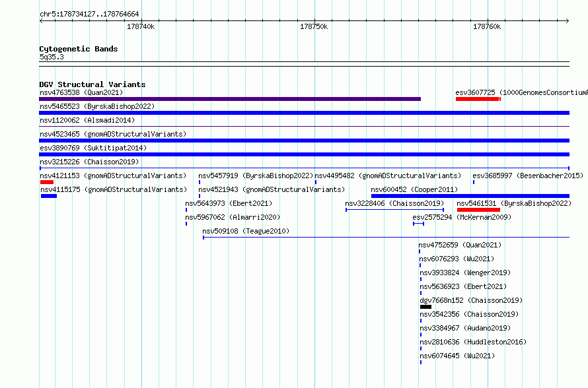588x388 pixels.
Task: Click esv2575294 (McKernan2009) label
Action: coord(462,217)
